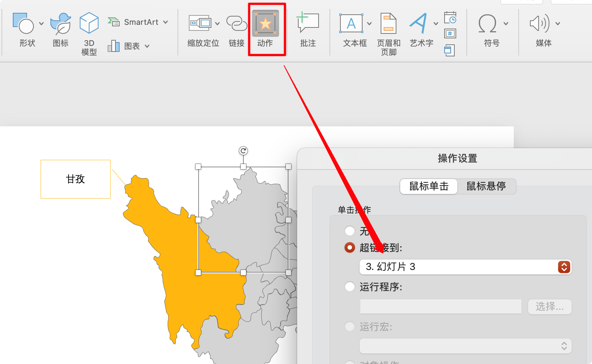Insert a 3D model (3D模型)
592x364 pixels.
point(89,23)
